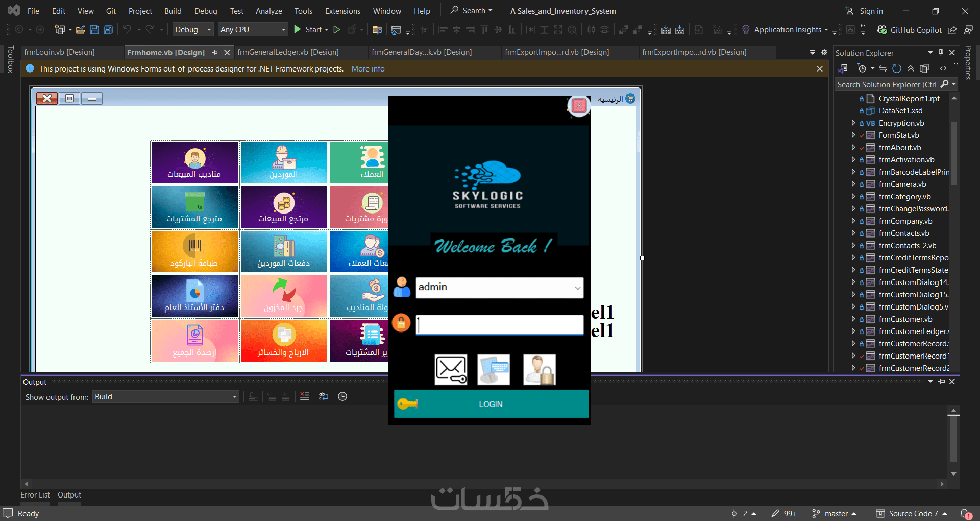Screen dimensions: 980x521
Task: Click the طباعة الباركود barcode tile
Action: [x=195, y=251]
